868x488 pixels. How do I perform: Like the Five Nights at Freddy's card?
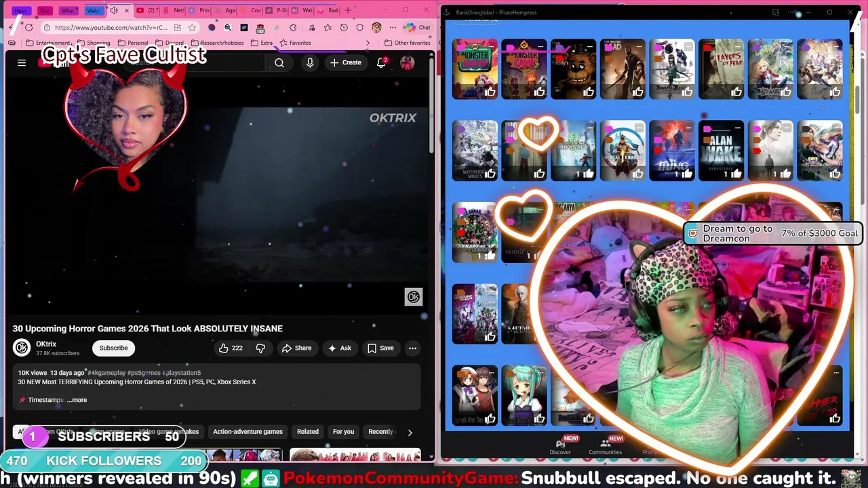pyautogui.click(x=588, y=91)
